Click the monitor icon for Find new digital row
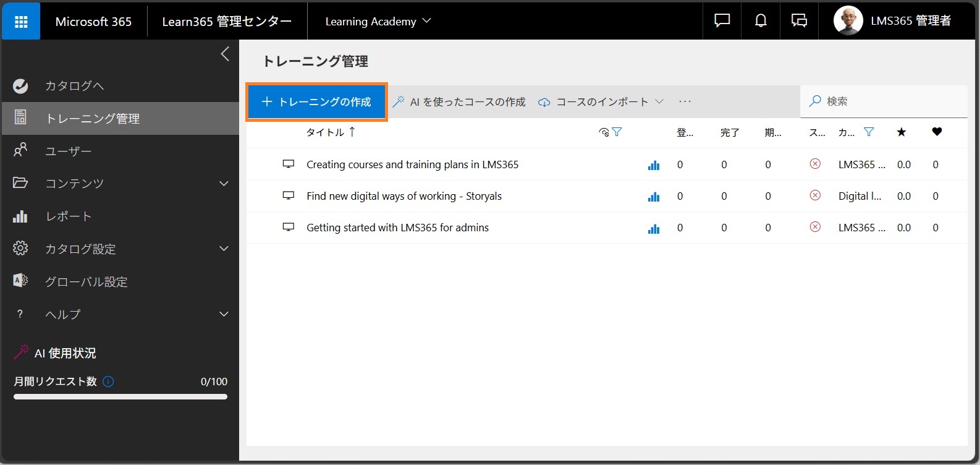Image resolution: width=980 pixels, height=465 pixels. (x=288, y=195)
